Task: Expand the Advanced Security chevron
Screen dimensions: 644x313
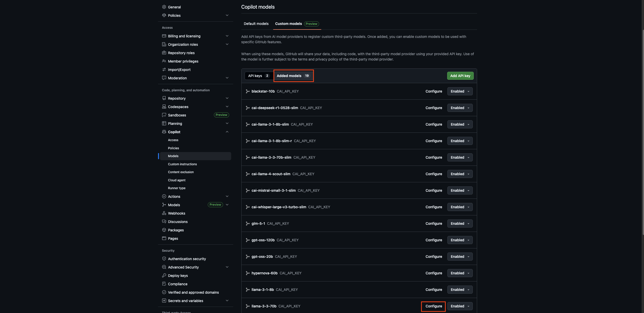Action: pos(227,267)
